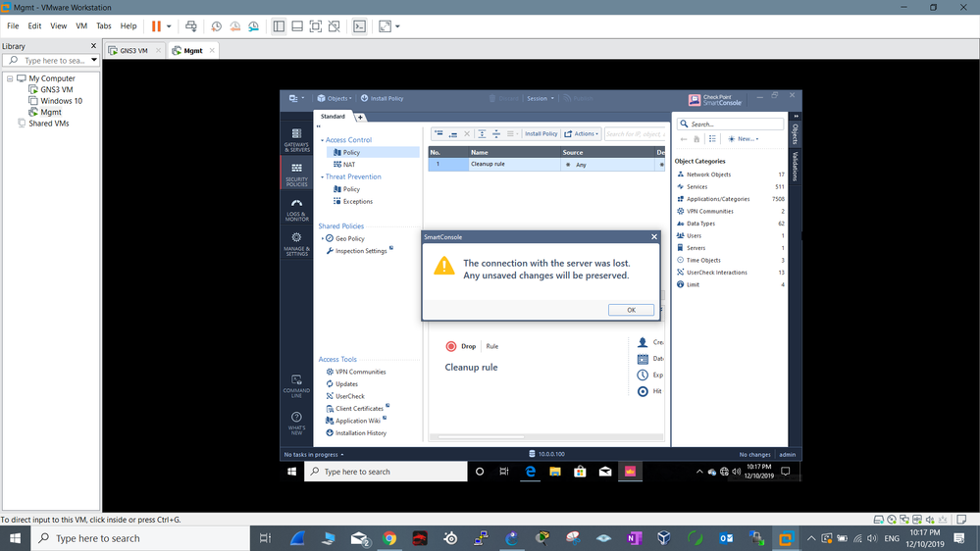980x551 pixels.
Task: Select the Cleanup rule row name cell
Action: (515, 165)
